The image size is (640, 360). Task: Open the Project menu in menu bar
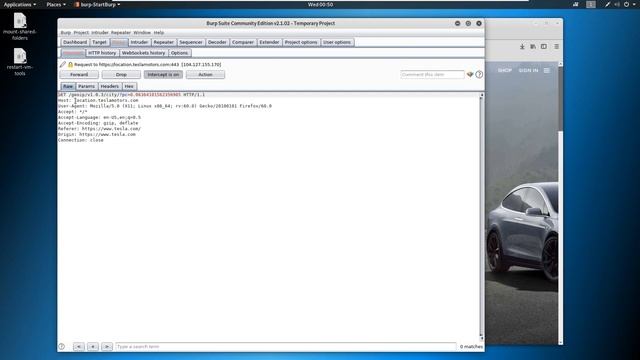coord(81,33)
